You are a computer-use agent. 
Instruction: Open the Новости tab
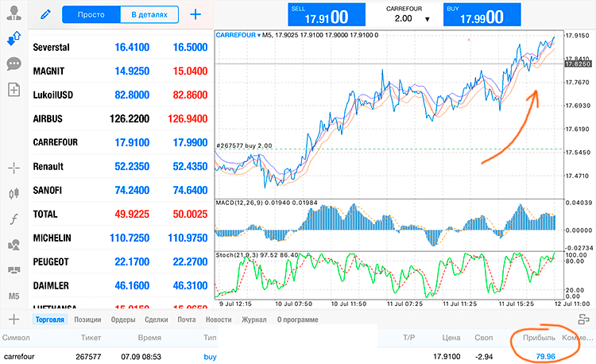point(219,319)
